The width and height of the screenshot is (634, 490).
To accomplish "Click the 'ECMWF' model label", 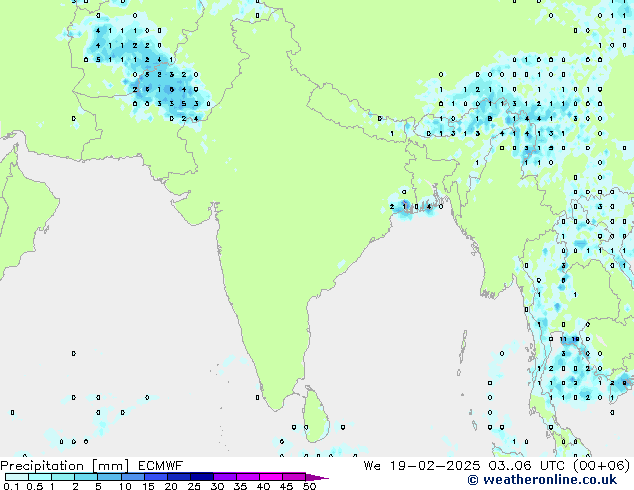I will 161,466.
